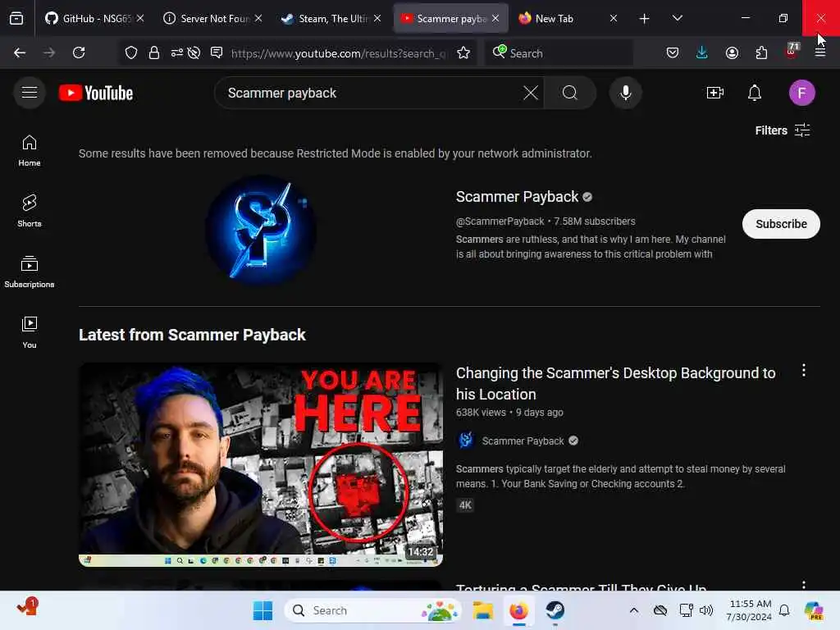Click the @ScammerPayback handle text
This screenshot has width=840, height=630.
click(x=500, y=221)
